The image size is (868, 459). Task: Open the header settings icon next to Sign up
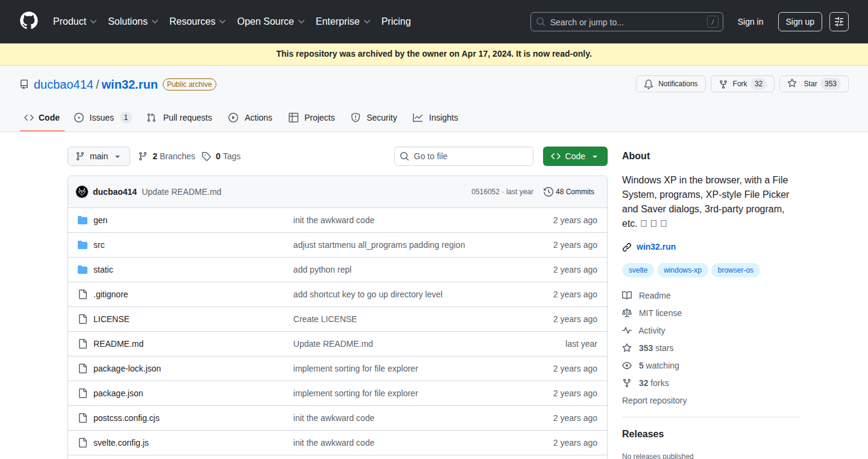[x=839, y=22]
